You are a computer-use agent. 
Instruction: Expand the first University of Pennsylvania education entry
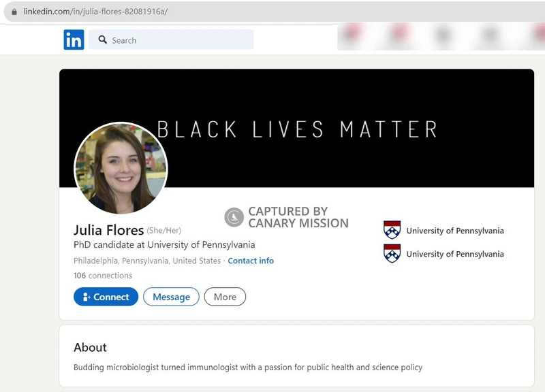click(454, 230)
